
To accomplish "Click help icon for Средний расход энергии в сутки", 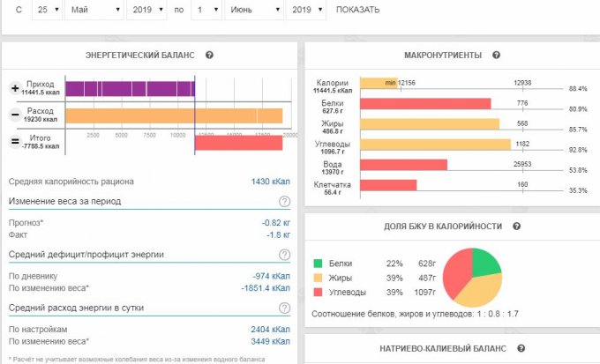I will [x=284, y=308].
